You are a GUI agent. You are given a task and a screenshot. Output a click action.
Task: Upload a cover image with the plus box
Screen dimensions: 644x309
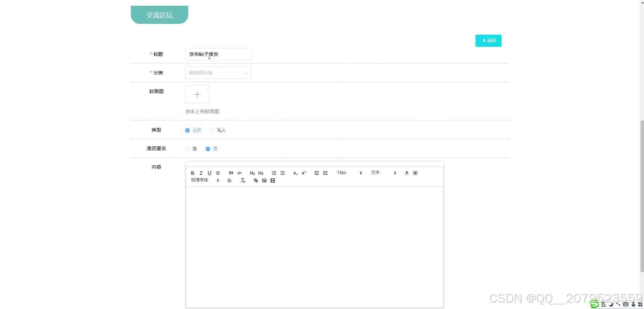tap(197, 94)
